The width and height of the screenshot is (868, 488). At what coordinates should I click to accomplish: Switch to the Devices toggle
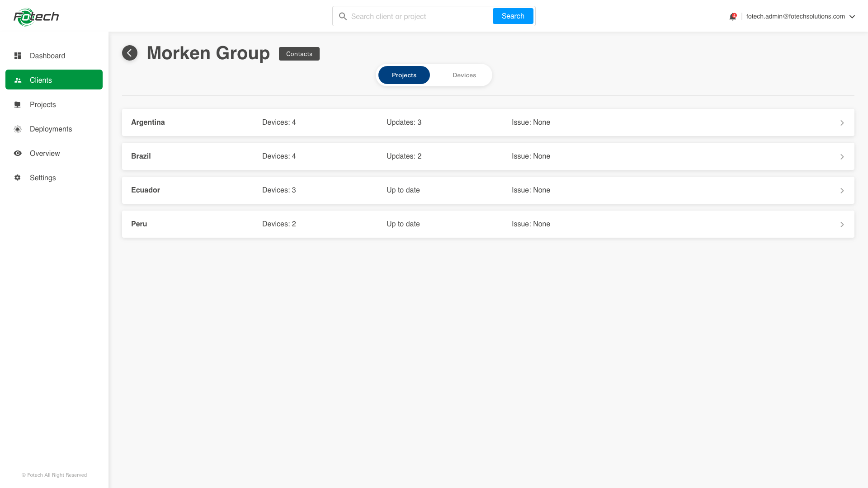coord(464,75)
